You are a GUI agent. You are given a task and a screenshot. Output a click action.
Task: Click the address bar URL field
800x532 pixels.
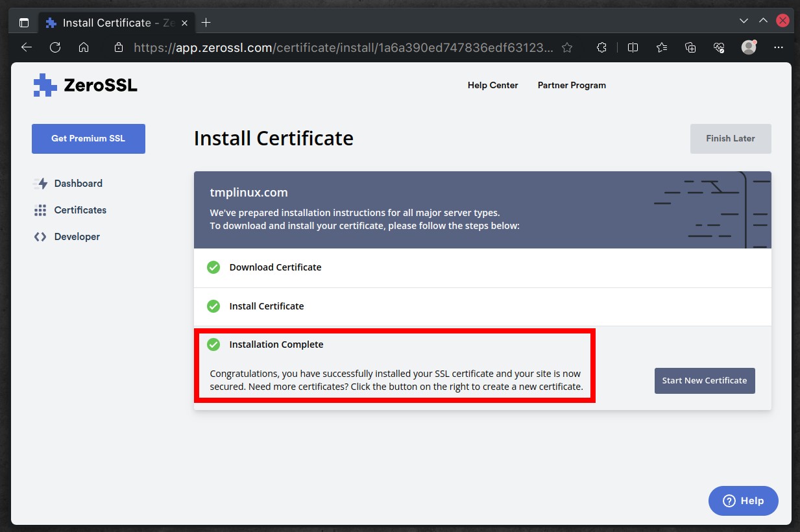click(x=343, y=47)
